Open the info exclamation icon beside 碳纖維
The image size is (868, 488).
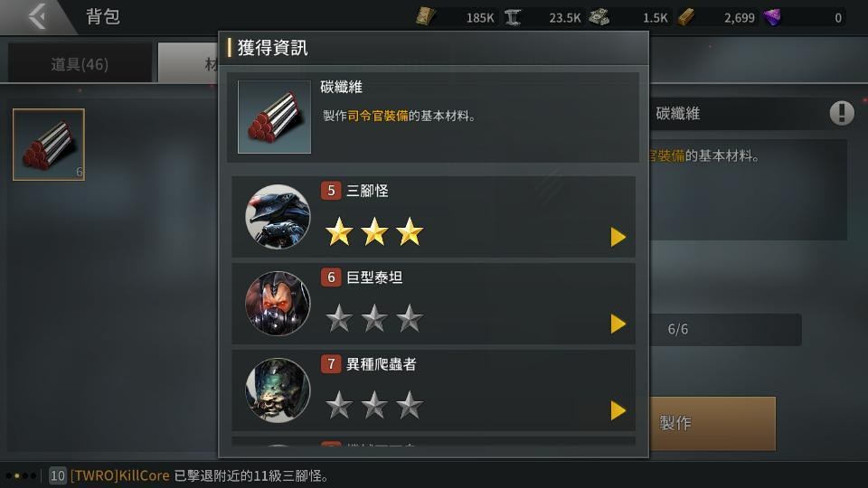coord(842,113)
